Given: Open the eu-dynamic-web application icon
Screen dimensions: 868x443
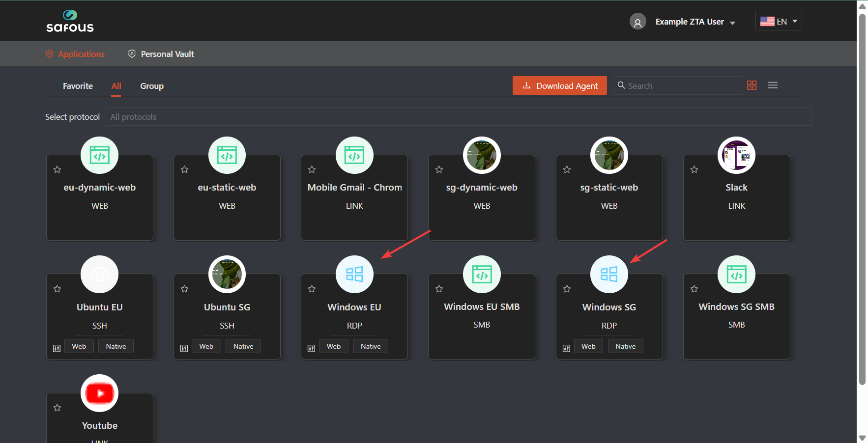Looking at the screenshot, I should [x=99, y=155].
